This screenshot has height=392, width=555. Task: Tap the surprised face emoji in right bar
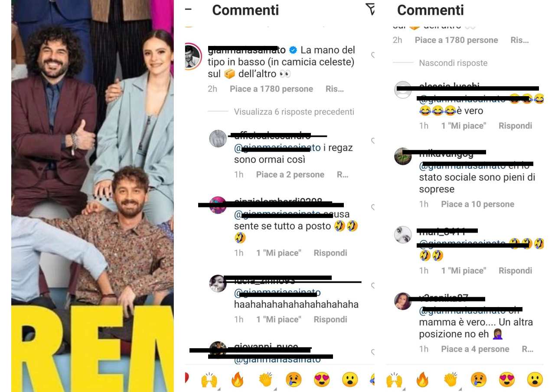[x=535, y=380]
